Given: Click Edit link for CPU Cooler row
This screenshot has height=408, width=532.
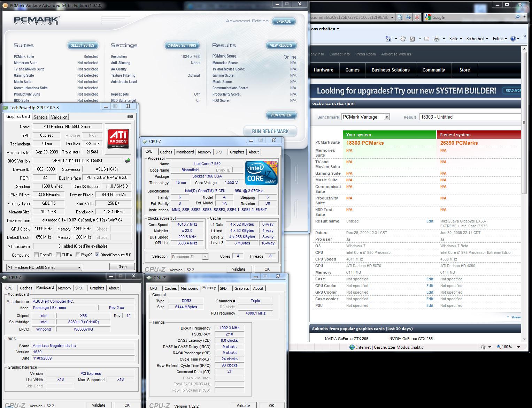Looking at the screenshot, I should pos(430,286).
